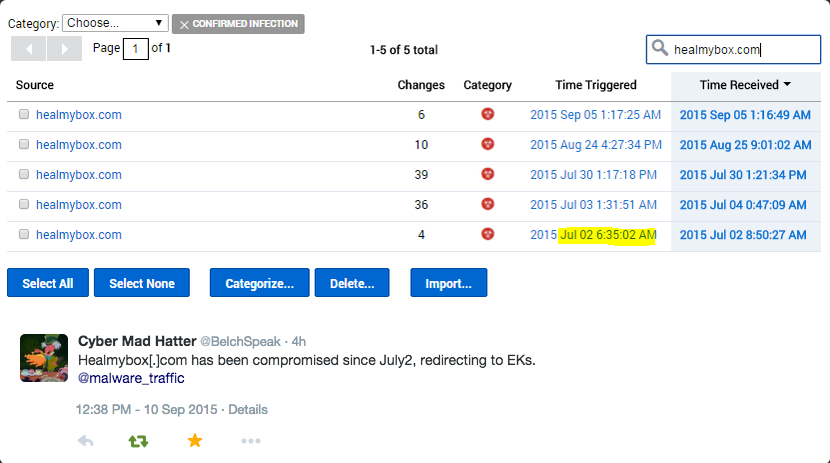Click the Time Triggered column header
Viewport: 830px width, 463px height.
click(x=595, y=85)
